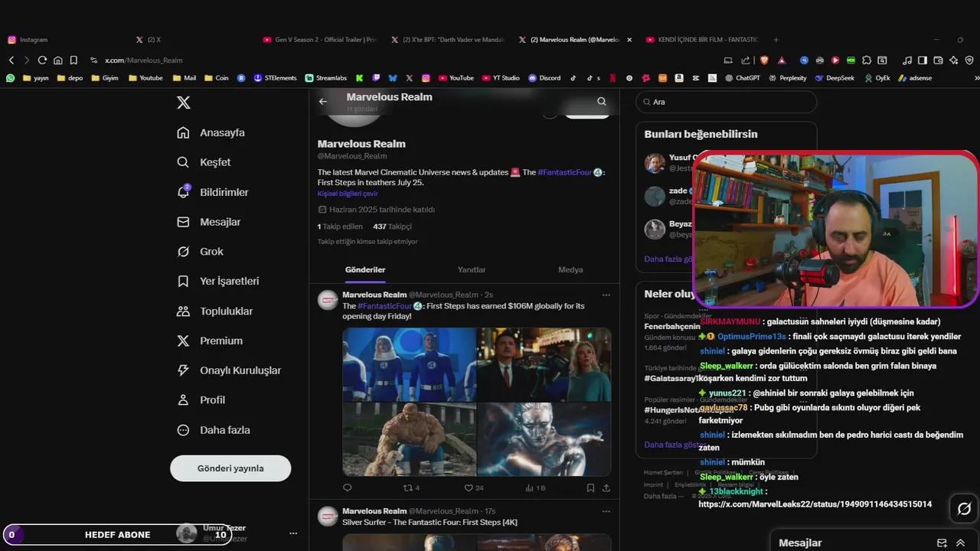Open Giyim bookmarks folder
Viewport: 980px width, 551px height.
pos(104,78)
